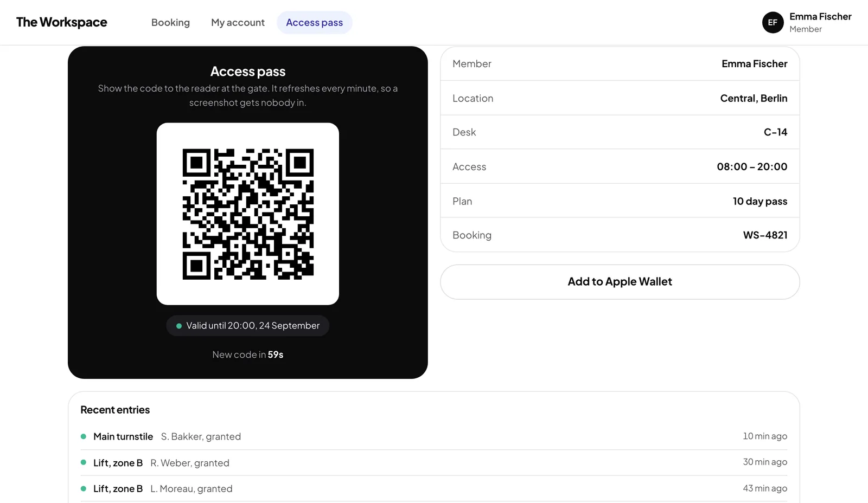This screenshot has width=868, height=503.
Task: Select the Booking number WS-4821
Action: click(x=765, y=235)
